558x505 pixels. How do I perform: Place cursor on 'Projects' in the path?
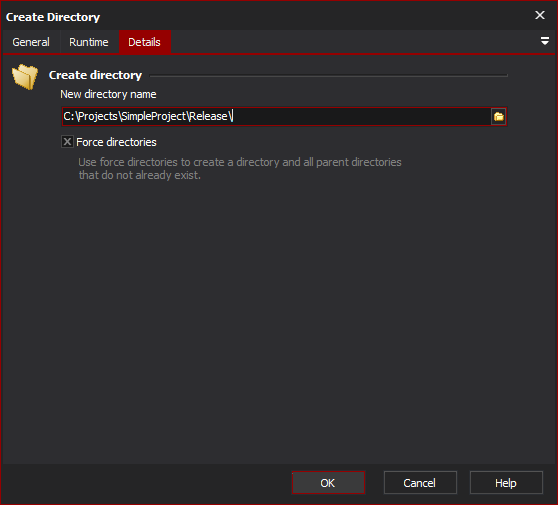coord(98,116)
